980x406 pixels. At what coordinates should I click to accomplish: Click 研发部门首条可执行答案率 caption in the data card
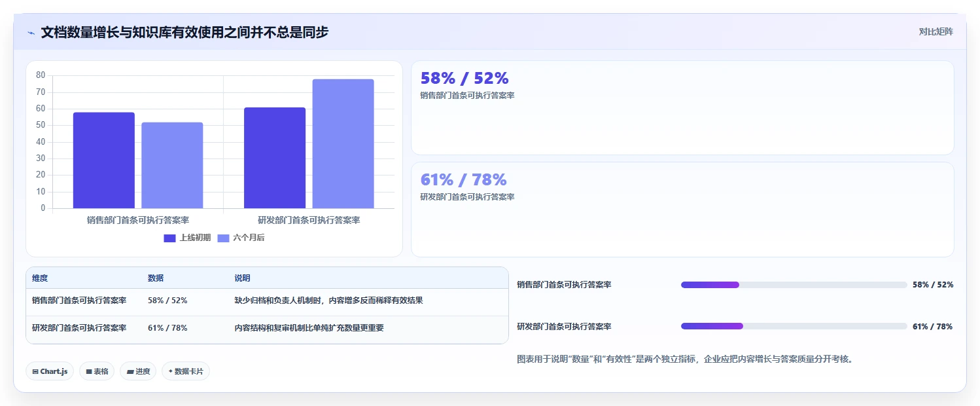(x=468, y=197)
